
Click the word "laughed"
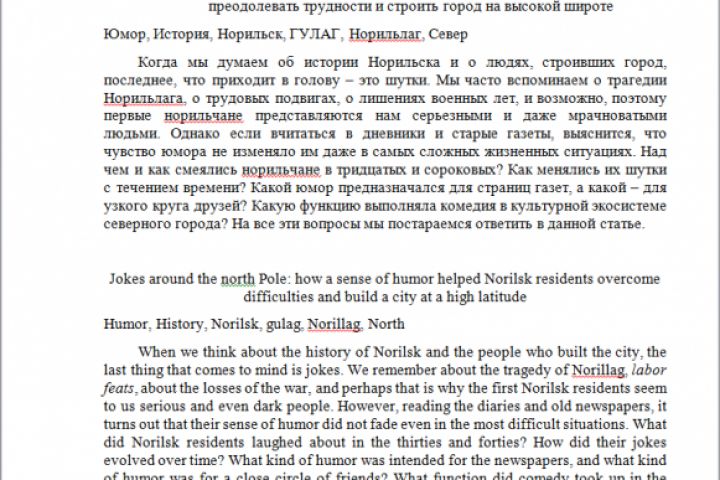tap(276, 442)
